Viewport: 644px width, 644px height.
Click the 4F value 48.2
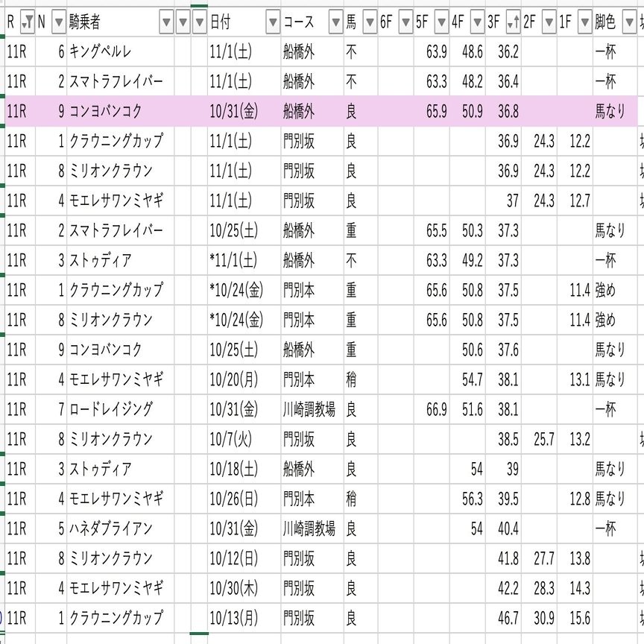point(472,82)
